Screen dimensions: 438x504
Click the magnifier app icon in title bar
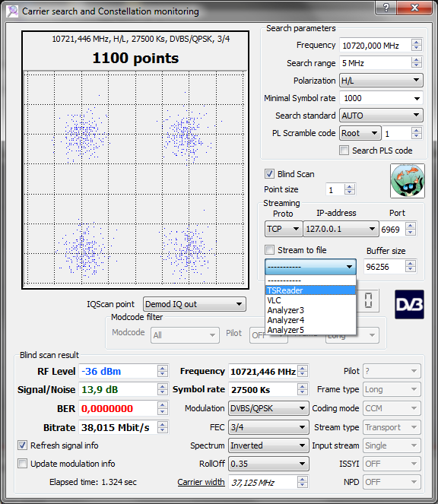coord(12,11)
